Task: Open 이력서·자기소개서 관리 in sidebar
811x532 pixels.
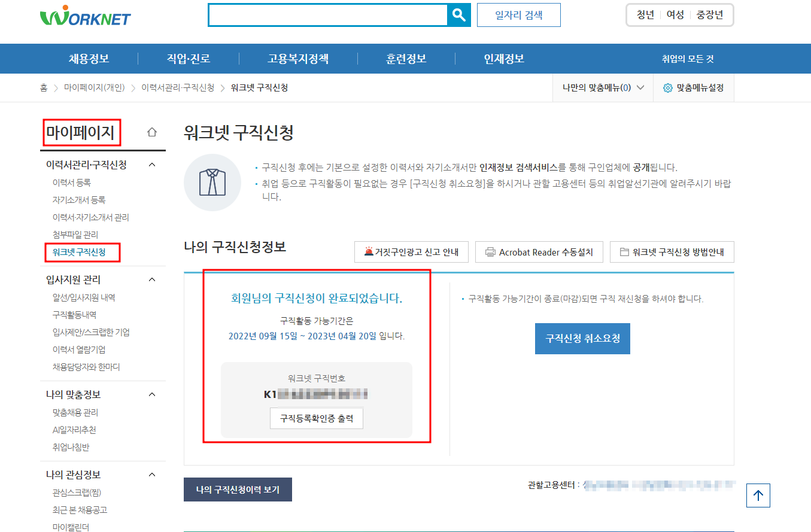Action: pyautogui.click(x=90, y=217)
